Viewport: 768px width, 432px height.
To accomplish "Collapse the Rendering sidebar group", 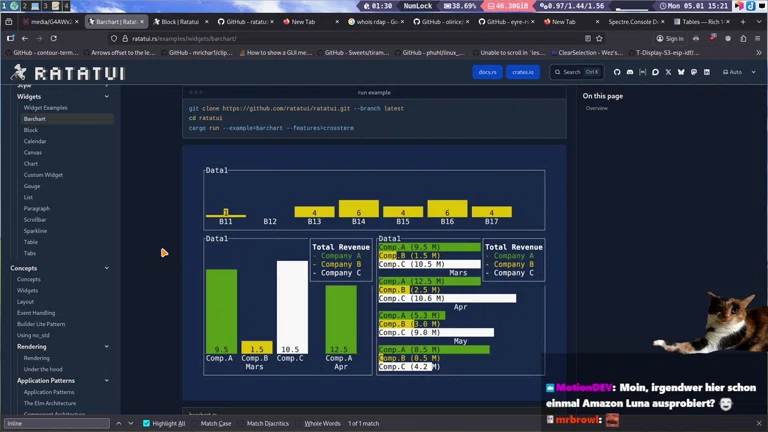I will pyautogui.click(x=107, y=346).
